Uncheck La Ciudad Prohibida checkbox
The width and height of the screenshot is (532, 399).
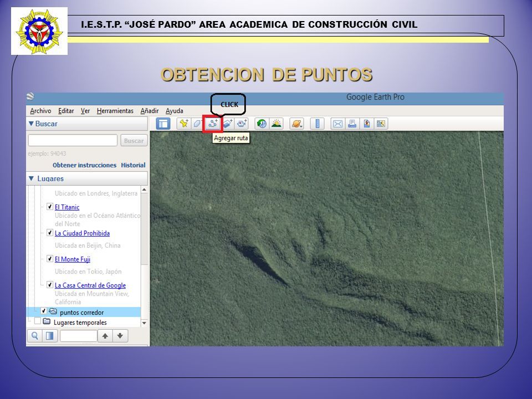tap(50, 232)
